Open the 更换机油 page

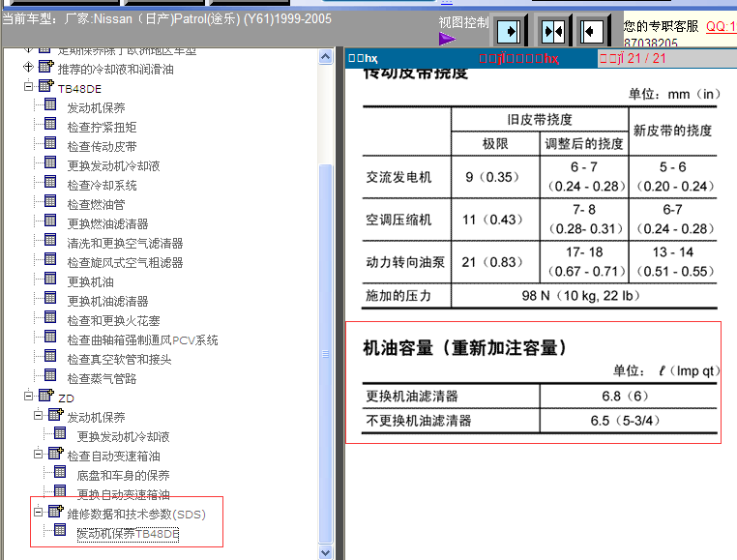tap(91, 281)
